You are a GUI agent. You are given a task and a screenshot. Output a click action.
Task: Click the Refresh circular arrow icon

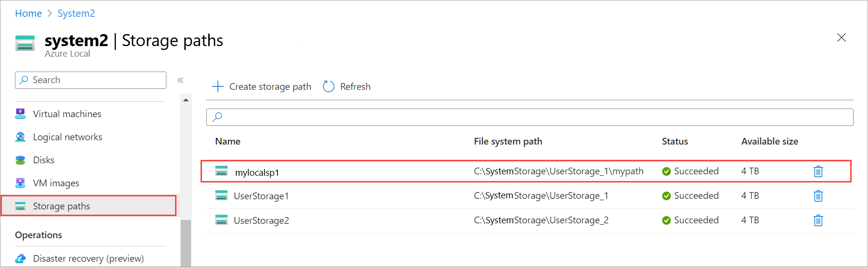pos(328,86)
